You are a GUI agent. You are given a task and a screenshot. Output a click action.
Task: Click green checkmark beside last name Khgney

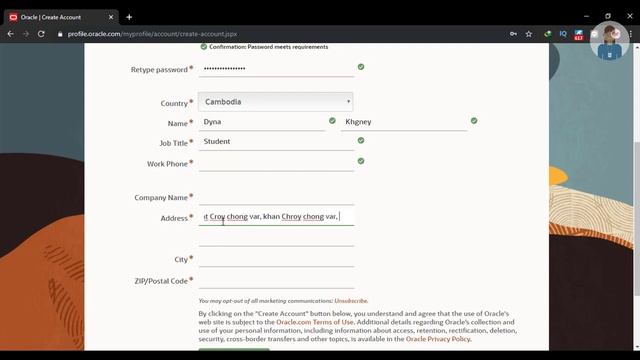[x=474, y=121]
